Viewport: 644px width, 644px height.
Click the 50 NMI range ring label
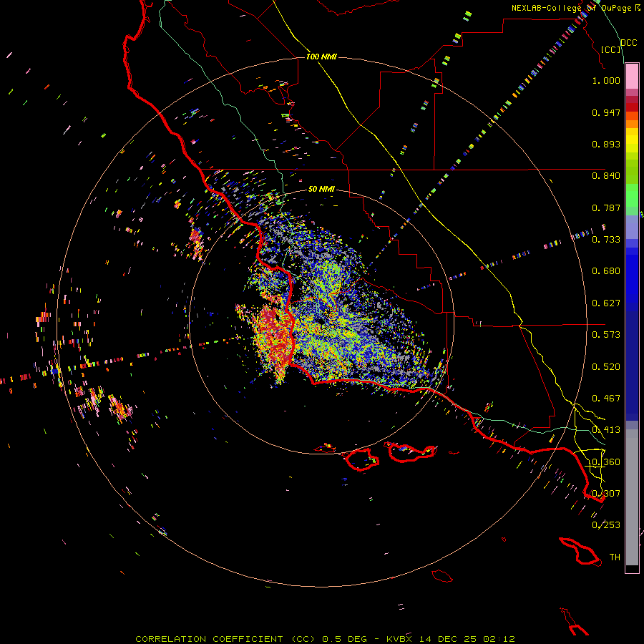coord(321,189)
